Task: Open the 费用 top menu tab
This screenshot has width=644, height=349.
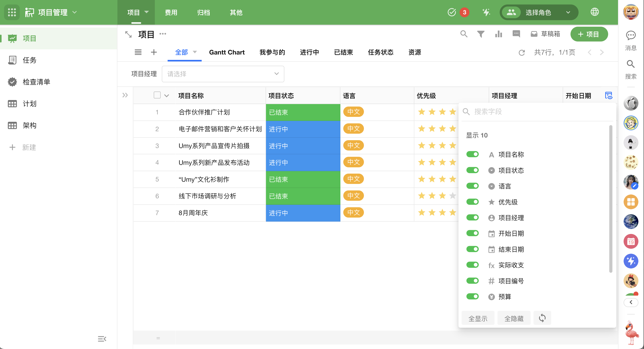Action: click(x=171, y=12)
